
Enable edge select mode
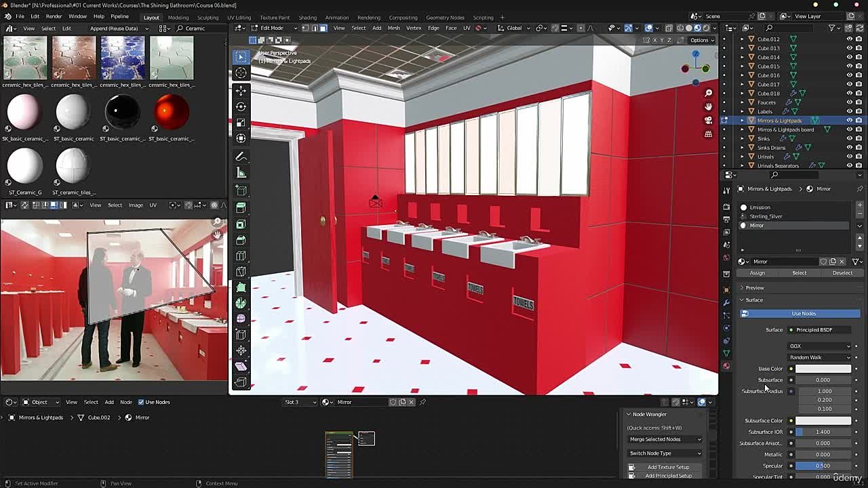(314, 28)
